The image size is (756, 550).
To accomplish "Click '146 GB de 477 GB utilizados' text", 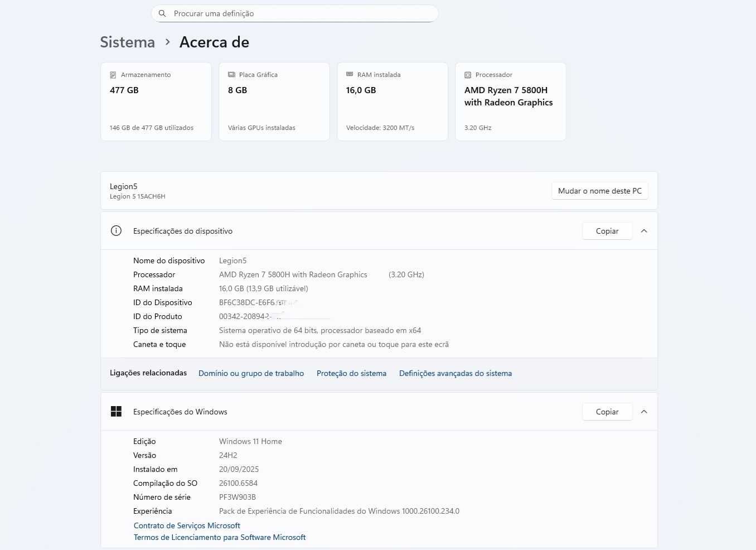I will (x=152, y=128).
